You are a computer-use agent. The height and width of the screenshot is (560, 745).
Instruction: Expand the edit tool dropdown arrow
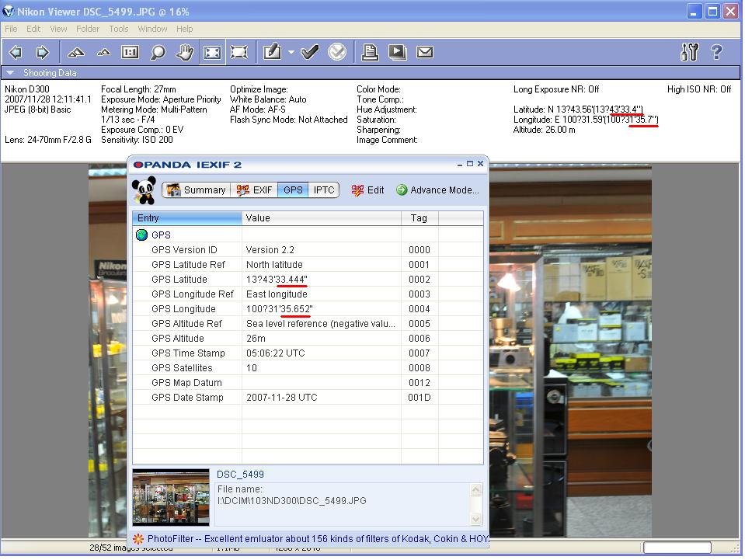click(x=291, y=52)
